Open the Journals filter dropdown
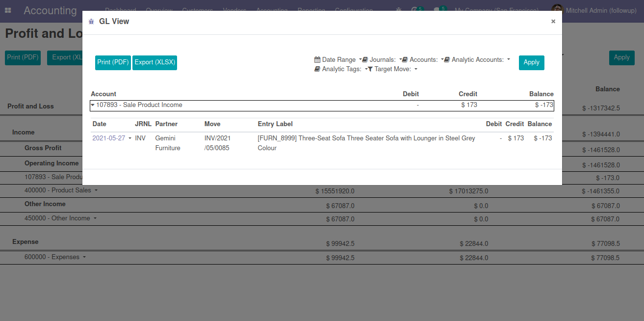Screen dimensions: 644x321 [x=382, y=59]
